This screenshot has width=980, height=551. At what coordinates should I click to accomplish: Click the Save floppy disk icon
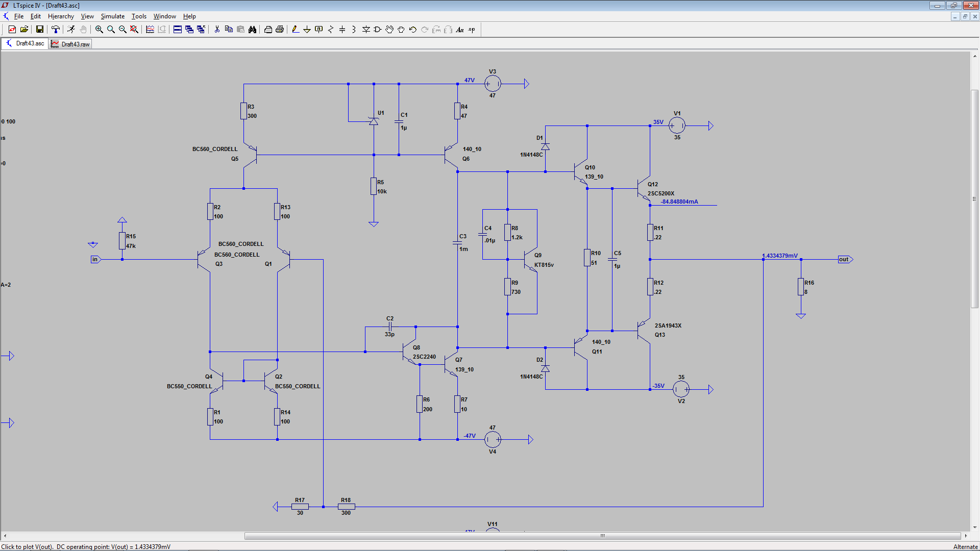(x=39, y=30)
